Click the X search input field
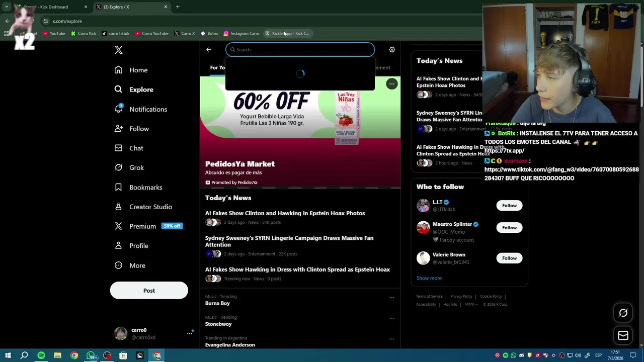This screenshot has height=362, width=644. click(x=300, y=49)
